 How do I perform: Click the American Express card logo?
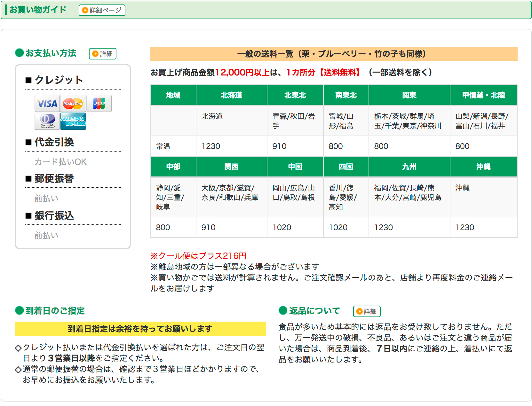pyautogui.click(x=73, y=121)
